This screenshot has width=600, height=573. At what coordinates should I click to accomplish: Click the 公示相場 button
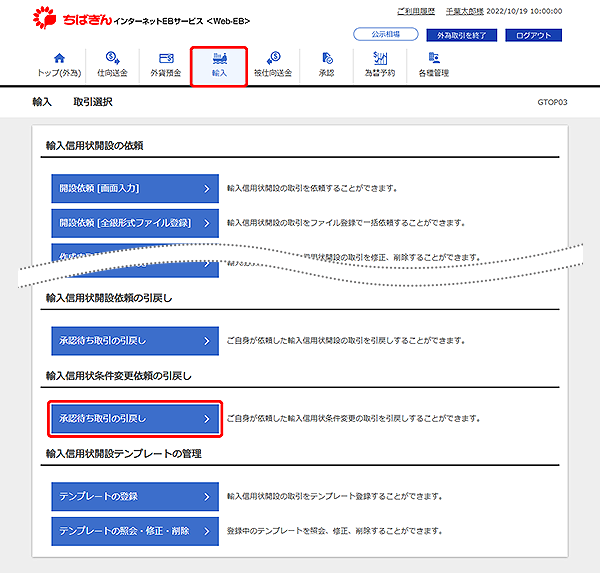click(x=386, y=34)
